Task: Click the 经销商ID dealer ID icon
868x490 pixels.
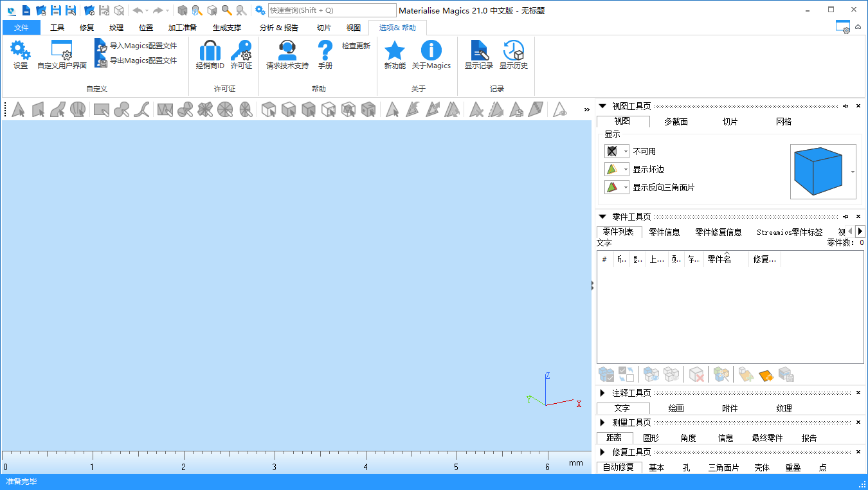Action: click(x=210, y=50)
